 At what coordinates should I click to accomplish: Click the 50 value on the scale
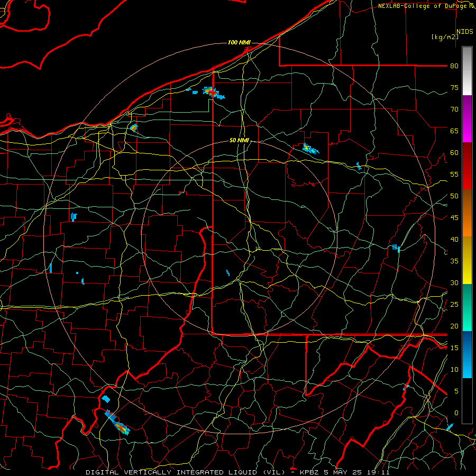tap(454, 196)
